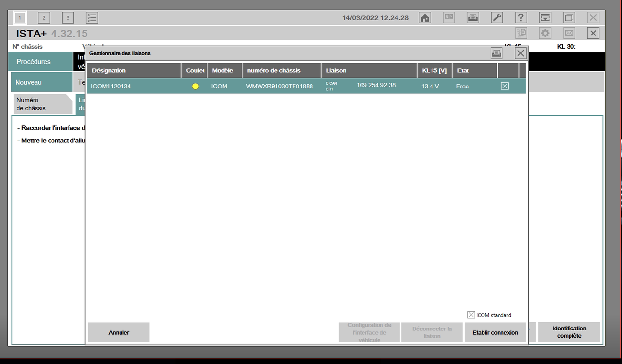Click the copy documents icon in ISTA+ bar
This screenshot has width=622, height=364.
tap(521, 33)
